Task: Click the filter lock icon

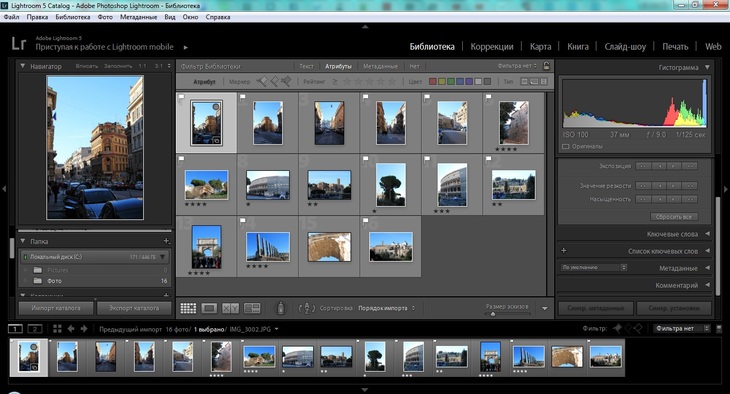Action: point(547,66)
